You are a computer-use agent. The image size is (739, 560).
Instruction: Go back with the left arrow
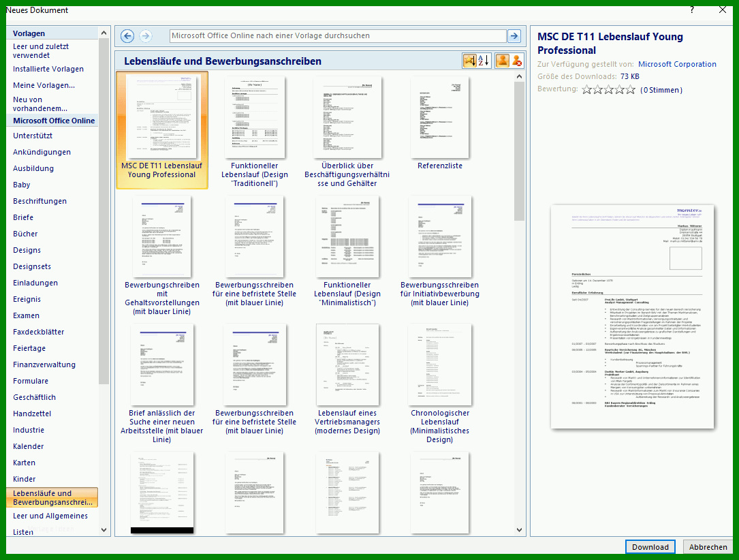(x=127, y=36)
